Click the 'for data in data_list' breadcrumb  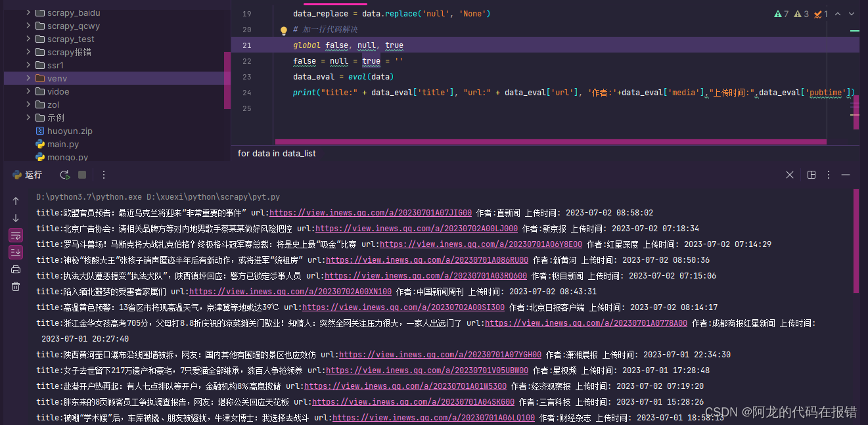[277, 153]
